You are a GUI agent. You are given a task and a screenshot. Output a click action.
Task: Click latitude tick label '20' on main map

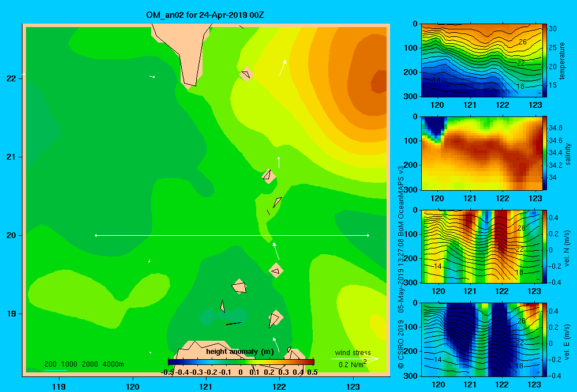(x=11, y=235)
